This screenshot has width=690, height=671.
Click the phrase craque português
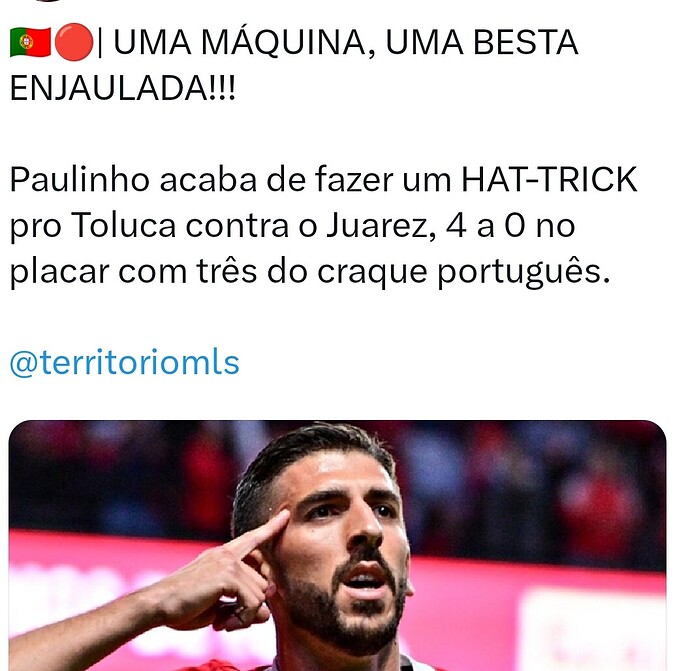click(464, 272)
